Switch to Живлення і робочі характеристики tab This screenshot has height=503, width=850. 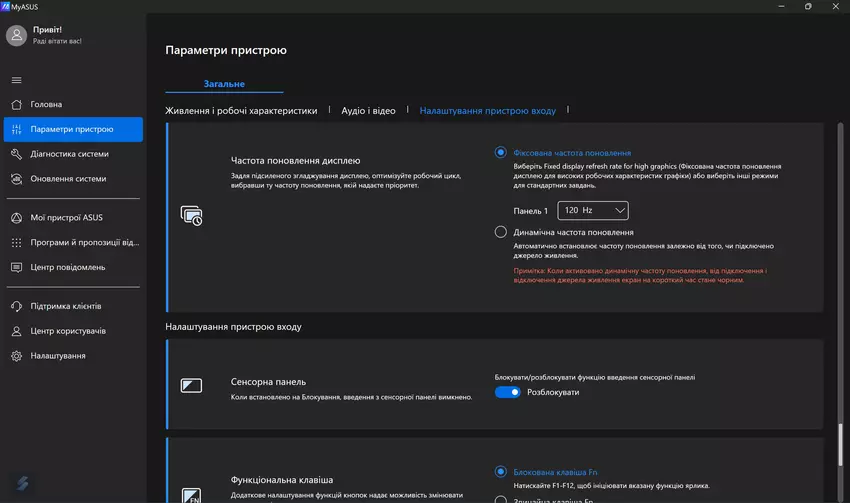pyautogui.click(x=241, y=111)
